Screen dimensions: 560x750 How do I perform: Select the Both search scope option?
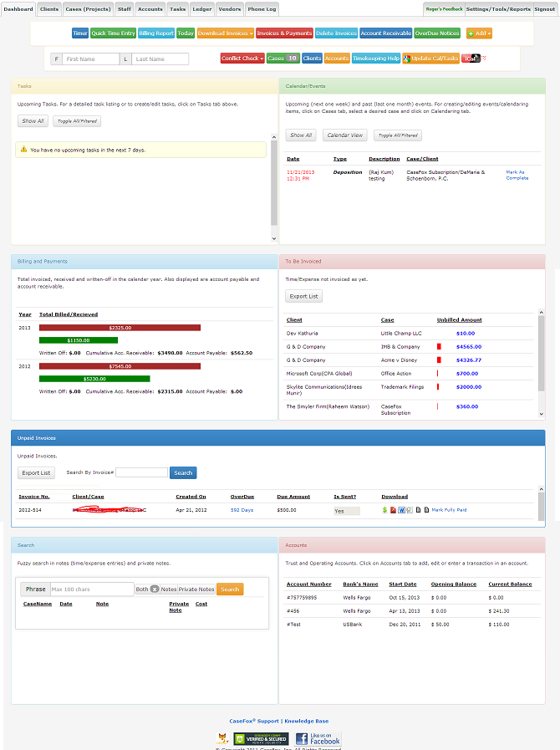point(142,589)
